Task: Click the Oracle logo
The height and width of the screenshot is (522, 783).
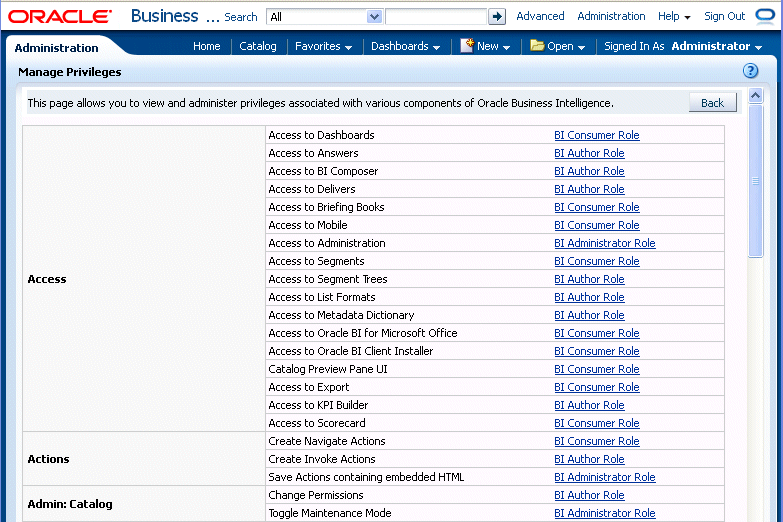Action: 60,17
